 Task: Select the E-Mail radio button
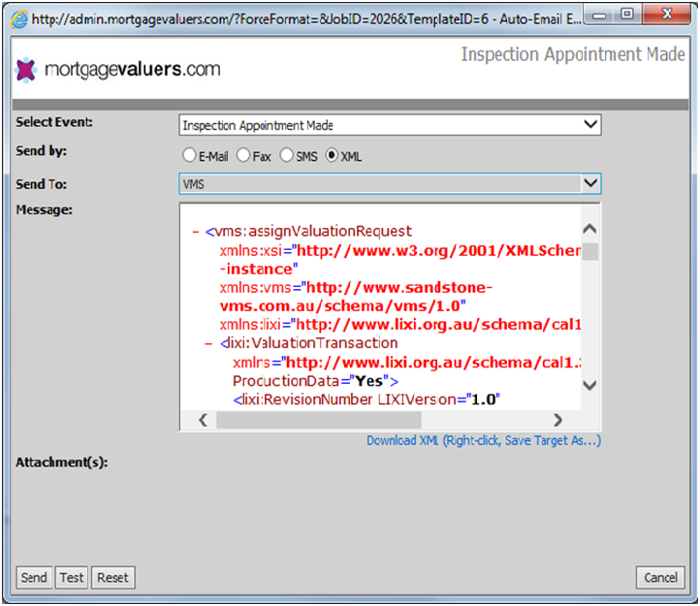tap(189, 155)
